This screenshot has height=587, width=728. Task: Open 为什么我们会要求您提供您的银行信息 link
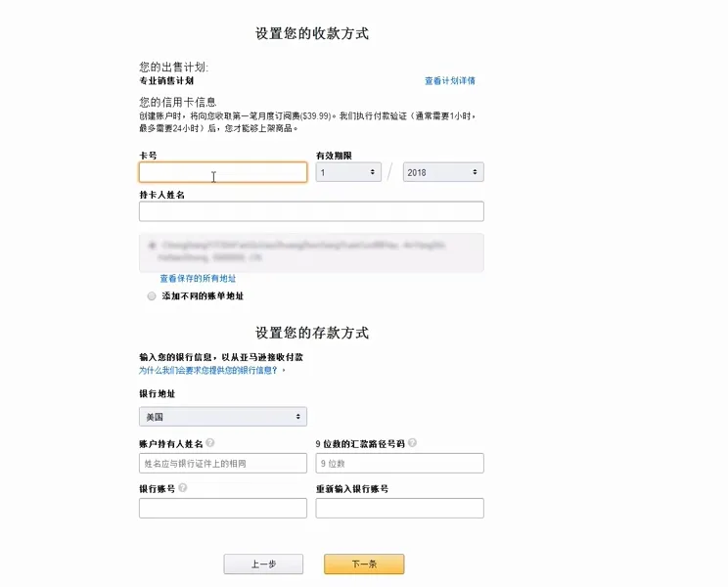tap(208, 370)
